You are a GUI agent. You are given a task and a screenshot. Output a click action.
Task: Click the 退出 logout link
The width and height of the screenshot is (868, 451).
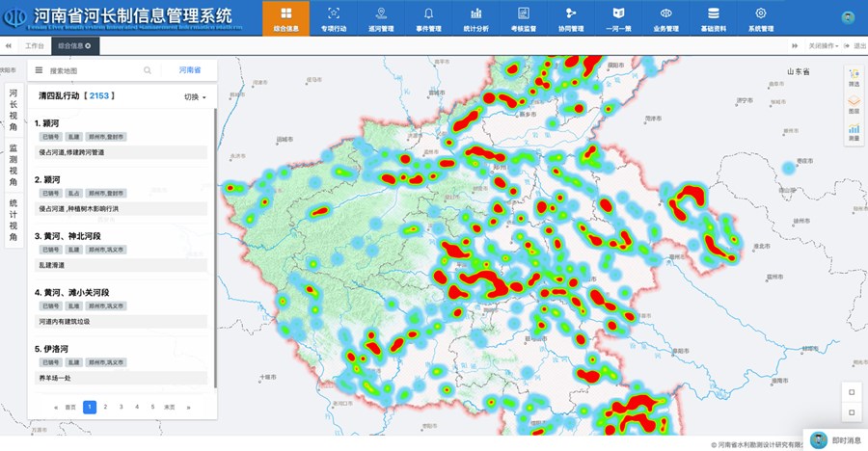(856, 45)
